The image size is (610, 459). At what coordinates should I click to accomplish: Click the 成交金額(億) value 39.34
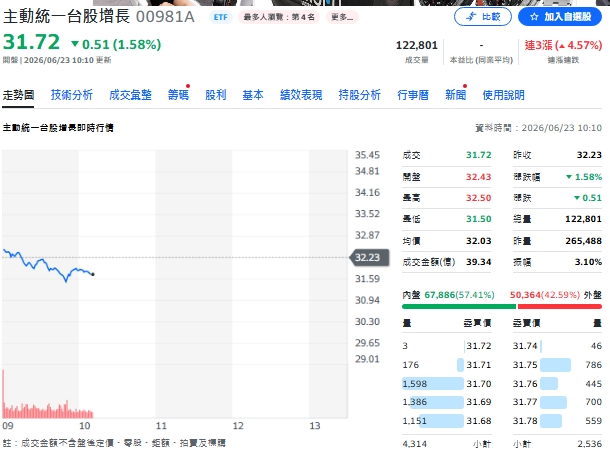click(x=479, y=262)
